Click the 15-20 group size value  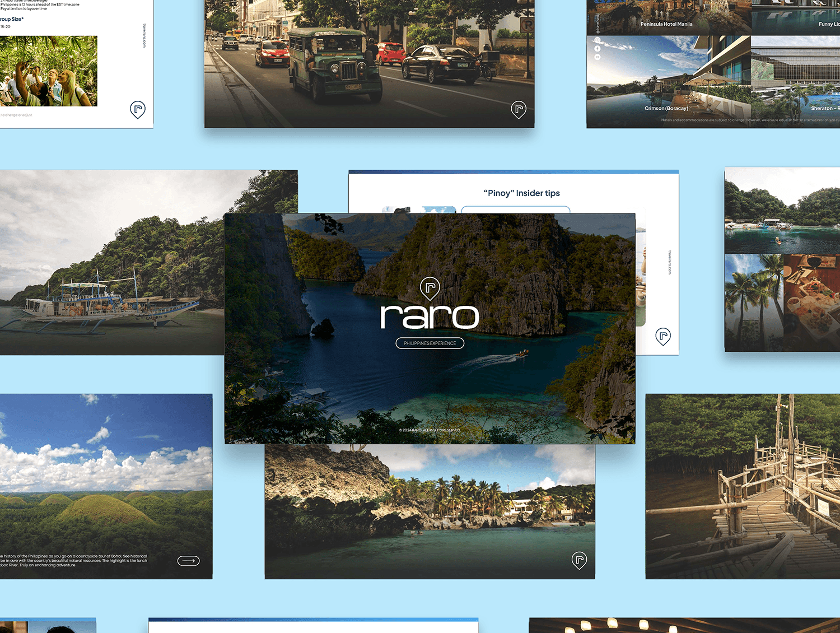[x=5, y=26]
